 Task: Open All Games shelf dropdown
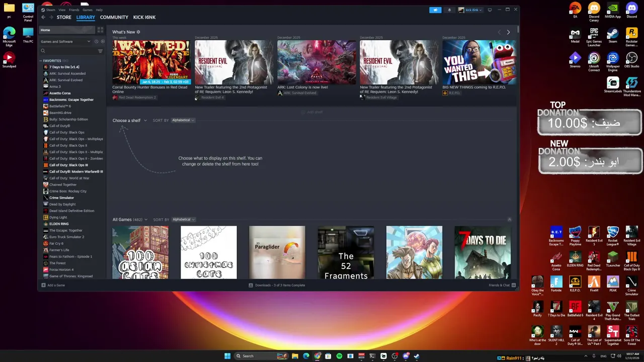click(x=130, y=220)
